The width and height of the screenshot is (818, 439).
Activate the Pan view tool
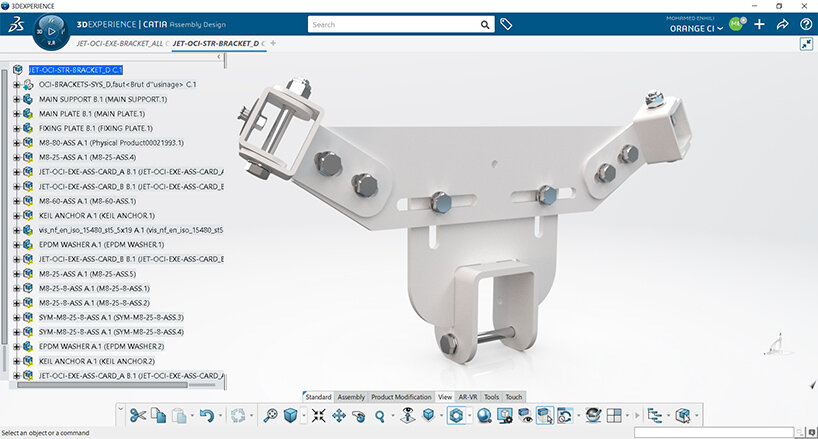tap(338, 415)
